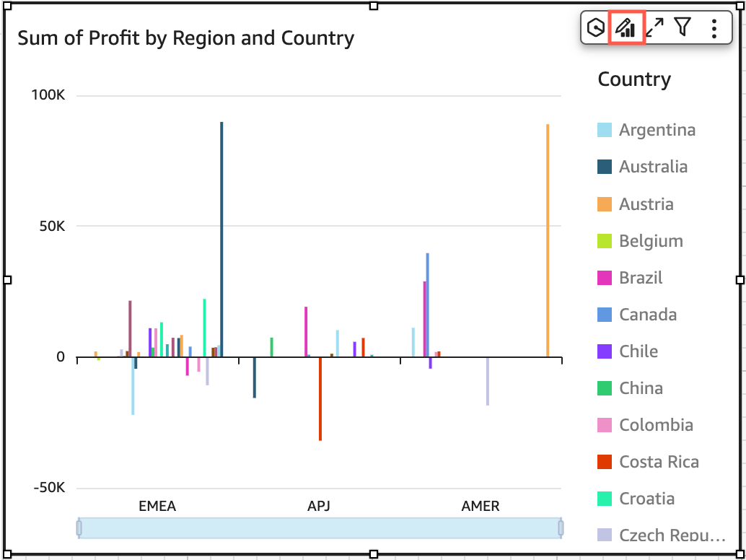
Task: Click the Australia legend entry
Action: (652, 167)
